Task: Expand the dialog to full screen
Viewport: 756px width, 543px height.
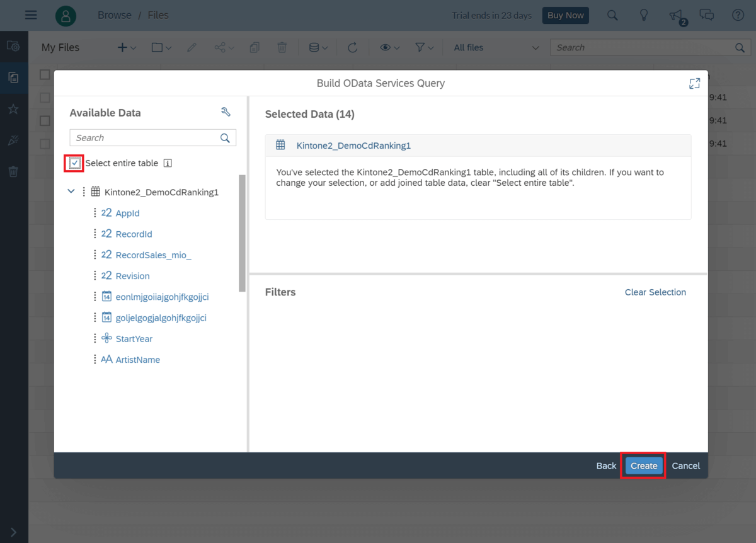Action: 694,83
